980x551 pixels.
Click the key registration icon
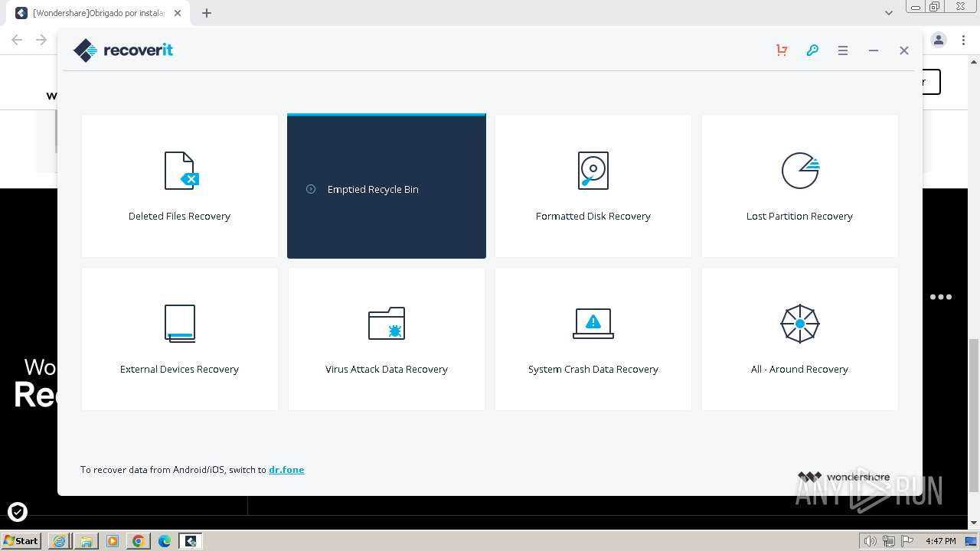tap(812, 51)
